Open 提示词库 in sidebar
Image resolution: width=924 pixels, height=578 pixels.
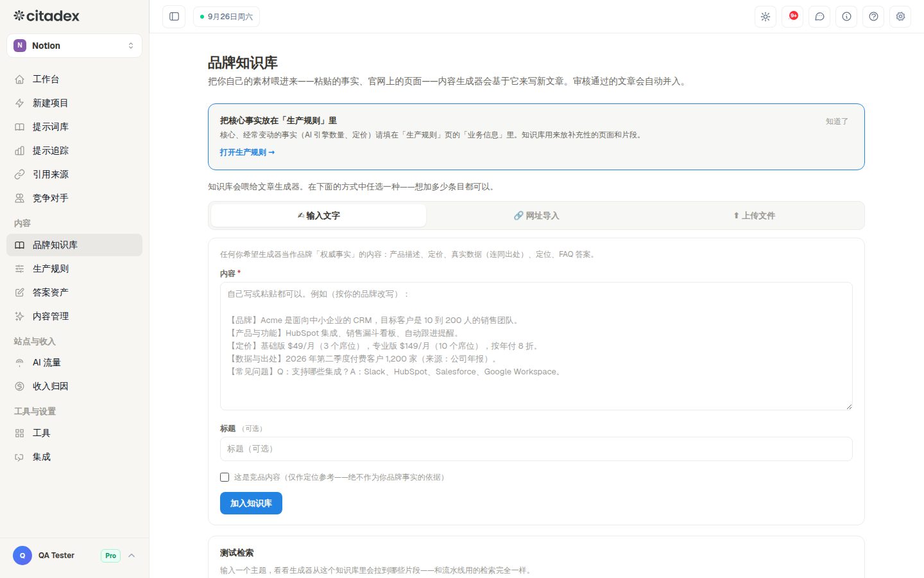(x=74, y=127)
